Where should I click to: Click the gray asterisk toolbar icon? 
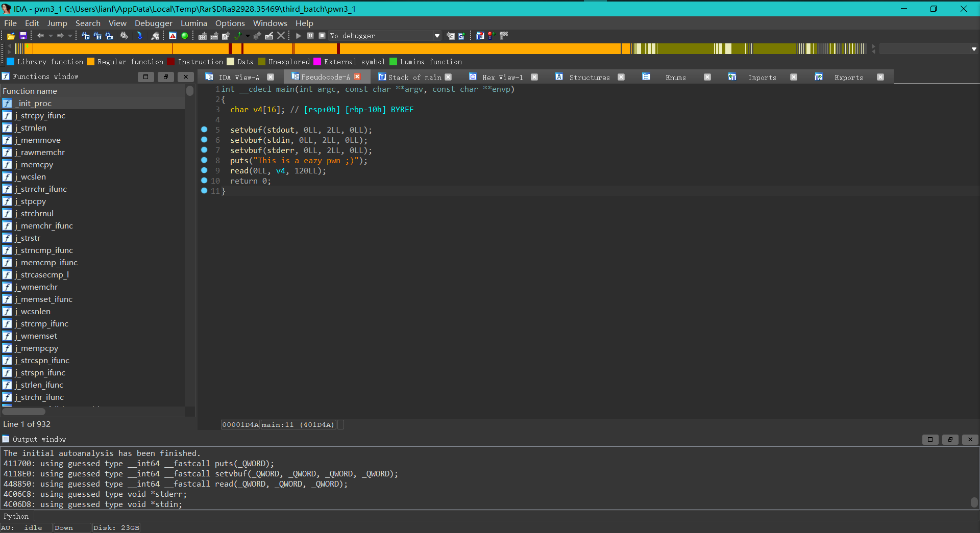pos(257,36)
